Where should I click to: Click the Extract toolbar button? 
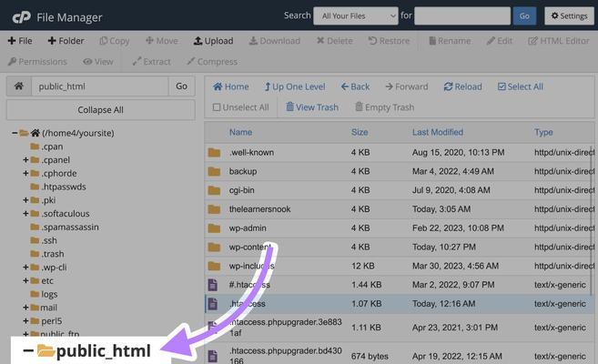point(151,61)
